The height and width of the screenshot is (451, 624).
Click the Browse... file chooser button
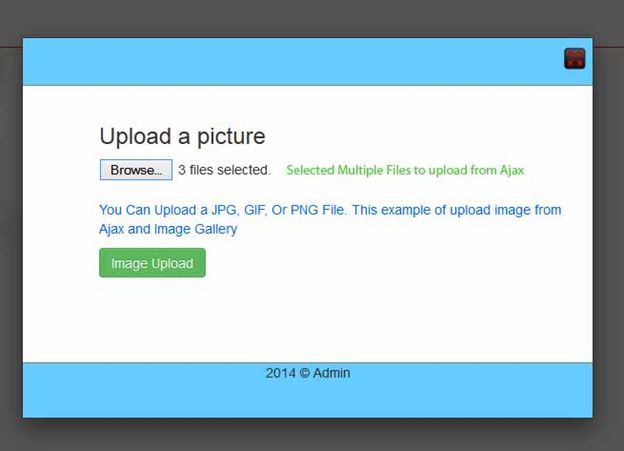136,170
